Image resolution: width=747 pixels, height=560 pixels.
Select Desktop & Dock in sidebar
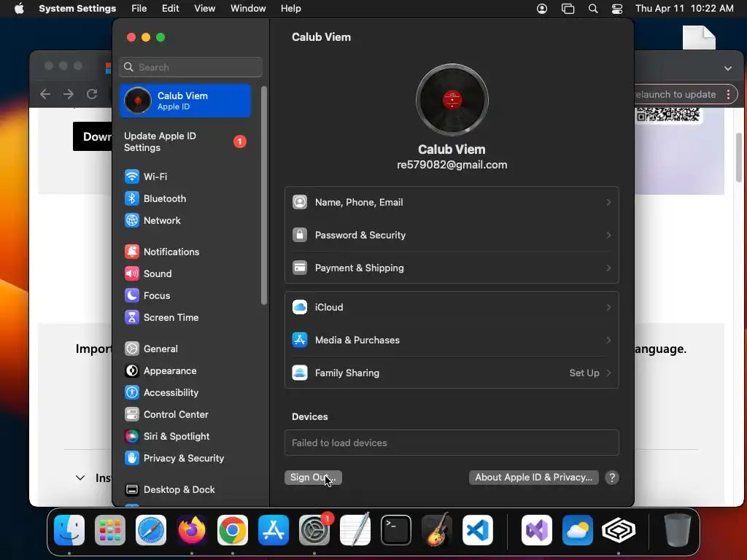click(x=169, y=490)
